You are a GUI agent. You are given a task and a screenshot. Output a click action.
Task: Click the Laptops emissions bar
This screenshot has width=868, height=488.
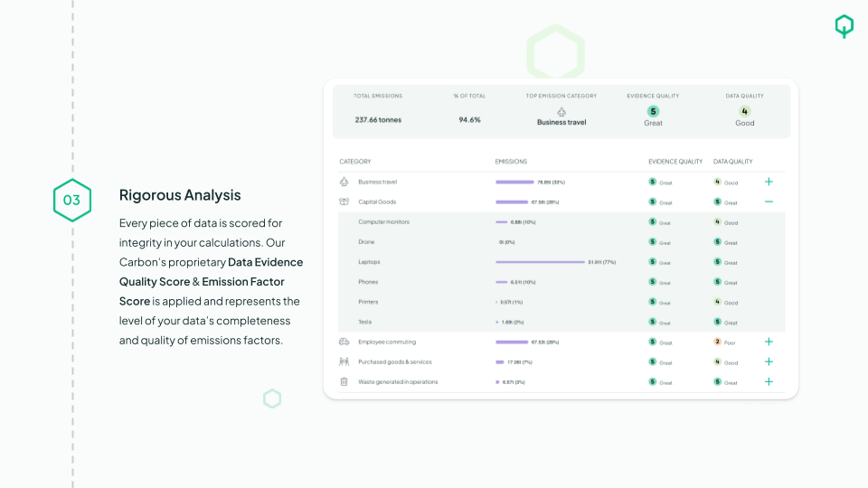(x=540, y=262)
